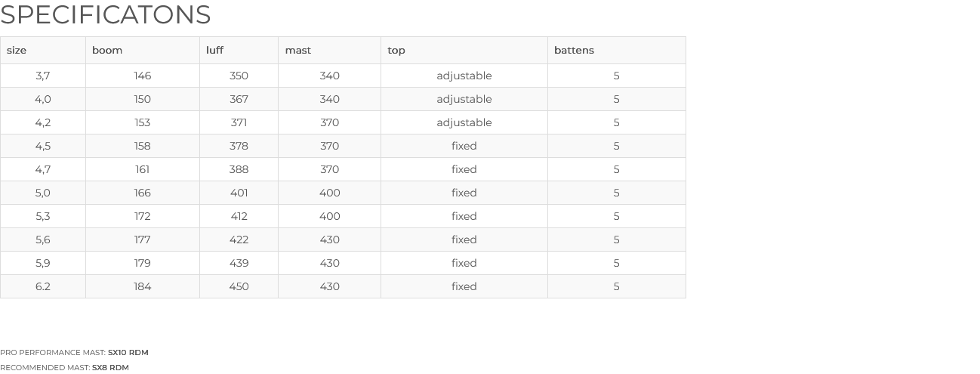
Task: Select the 4,5 size row
Action: click(x=343, y=146)
